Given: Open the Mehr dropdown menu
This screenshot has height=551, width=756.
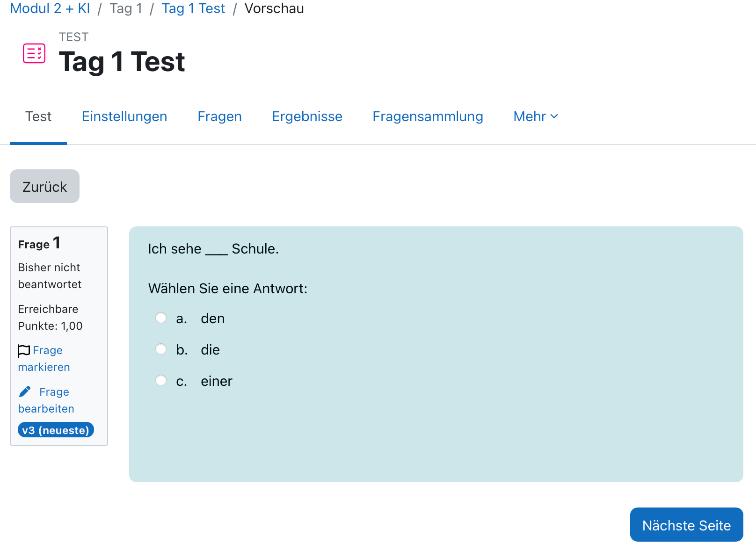Looking at the screenshot, I should pos(529,116).
